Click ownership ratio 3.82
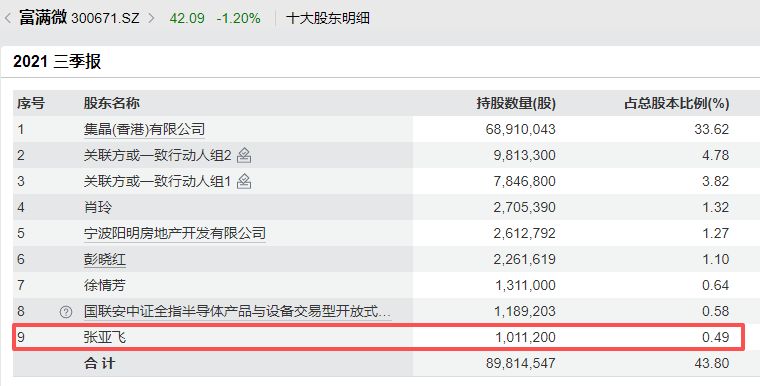The image size is (760, 386). pos(715,182)
